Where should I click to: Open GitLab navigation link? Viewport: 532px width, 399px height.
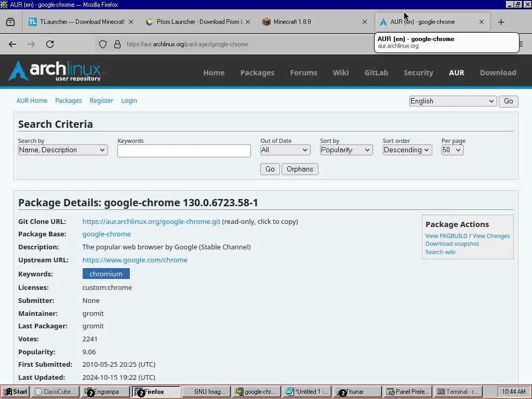(376, 73)
